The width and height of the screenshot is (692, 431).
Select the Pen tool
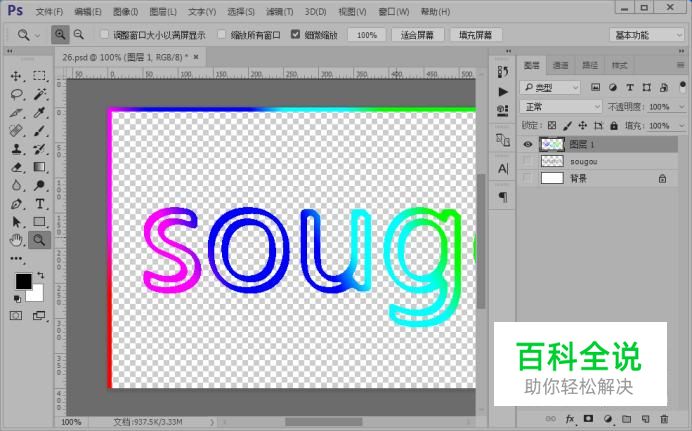(16, 204)
